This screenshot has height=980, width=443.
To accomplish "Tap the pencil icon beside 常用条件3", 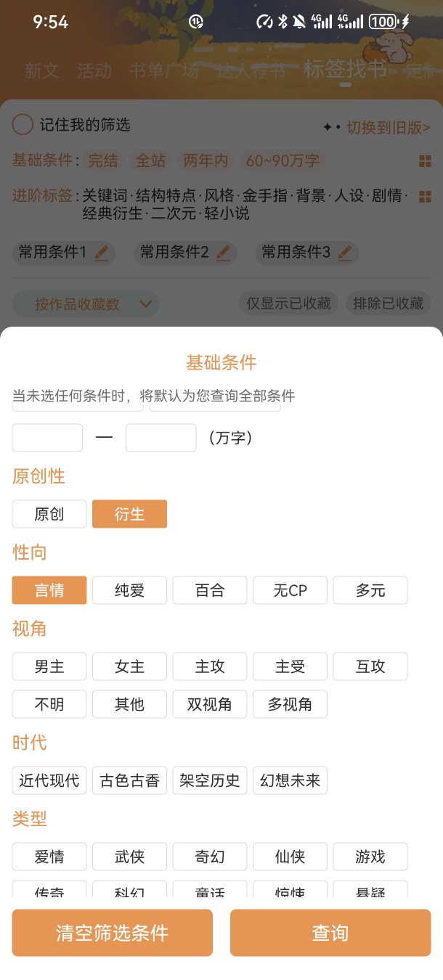I will click(345, 253).
